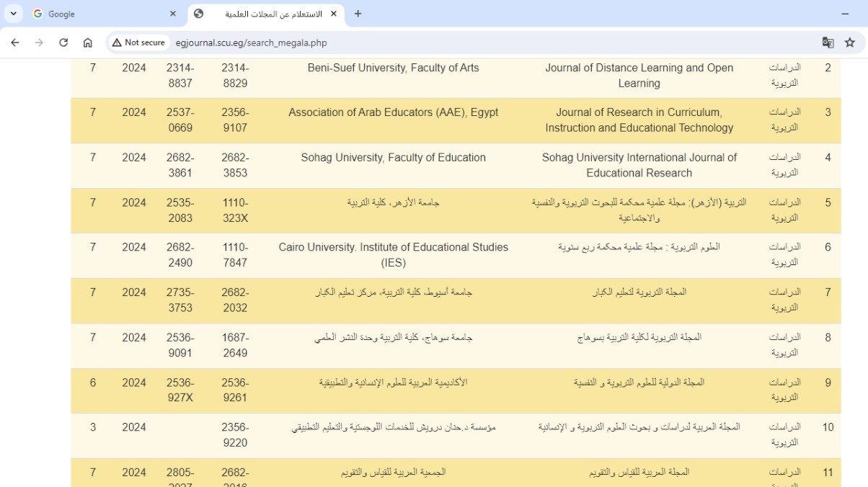Image resolution: width=868 pixels, height=487 pixels.
Task: Select the Association of Arab Educators publisher cell
Action: pyautogui.click(x=393, y=113)
